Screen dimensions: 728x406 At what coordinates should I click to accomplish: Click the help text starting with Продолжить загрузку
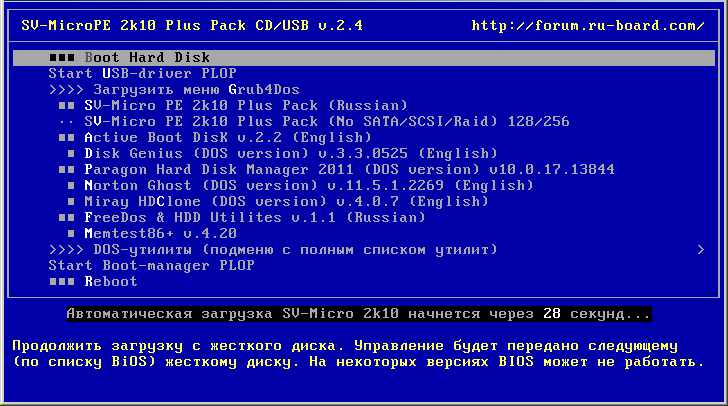pos(345,346)
